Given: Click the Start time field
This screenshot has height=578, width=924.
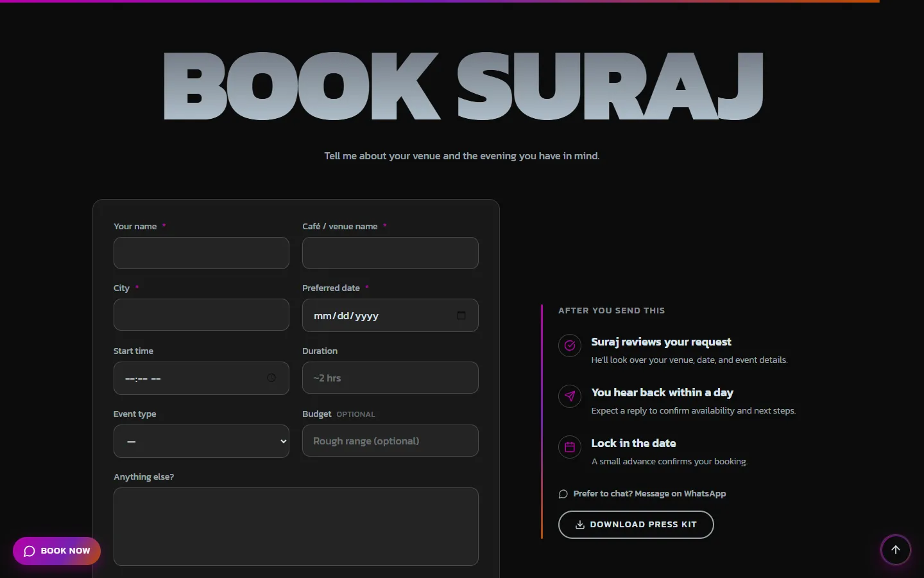Looking at the screenshot, I should pos(201,378).
